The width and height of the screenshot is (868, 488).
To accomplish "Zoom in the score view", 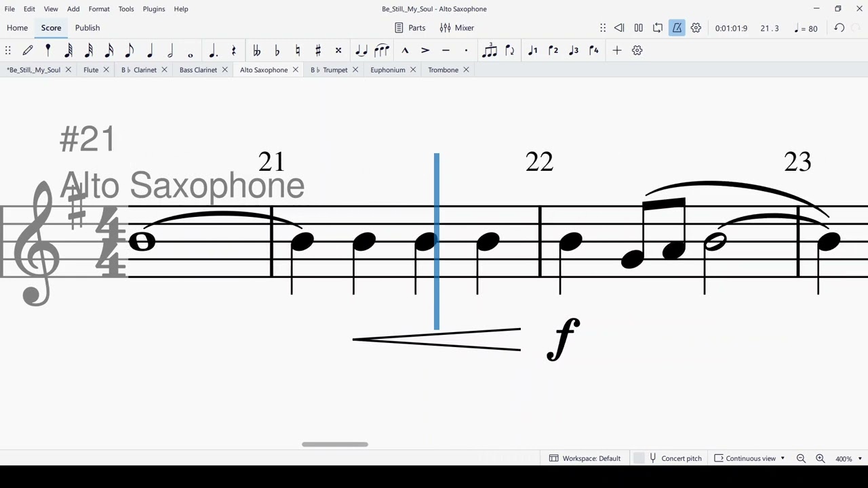I will [x=820, y=459].
